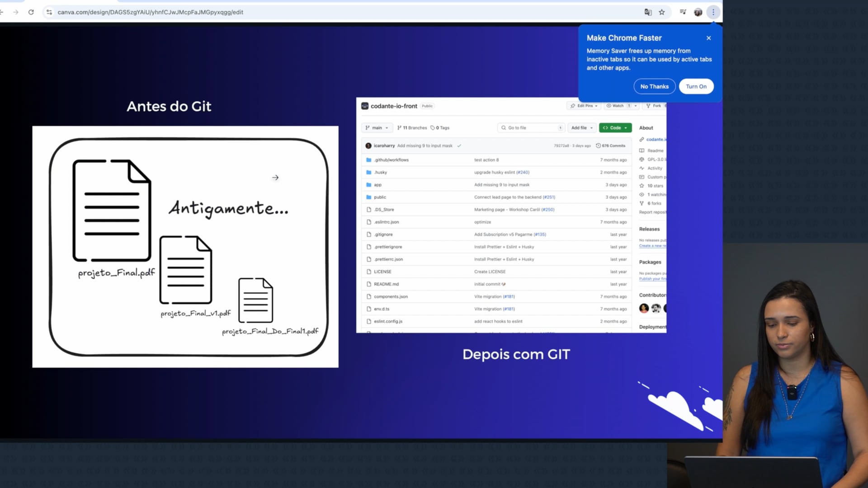Open the green Code dropdown
The image size is (868, 488).
[x=615, y=128]
